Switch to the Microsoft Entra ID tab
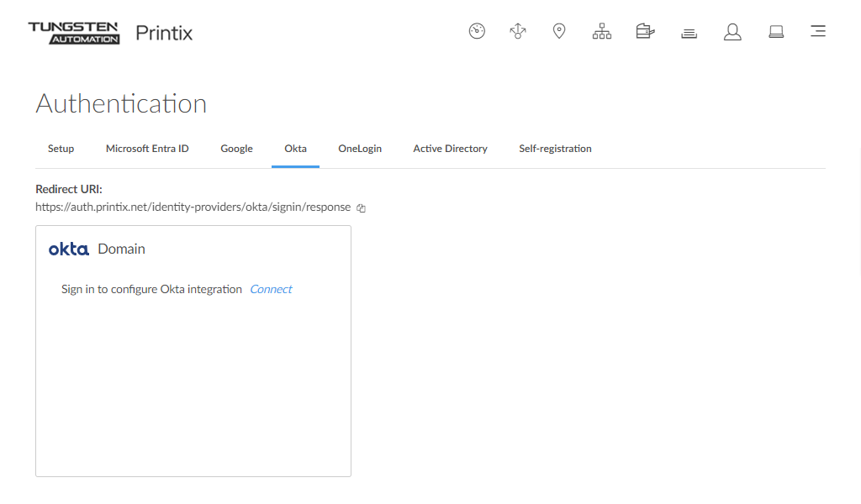Image resolution: width=861 pixels, height=504 pixels. click(147, 149)
